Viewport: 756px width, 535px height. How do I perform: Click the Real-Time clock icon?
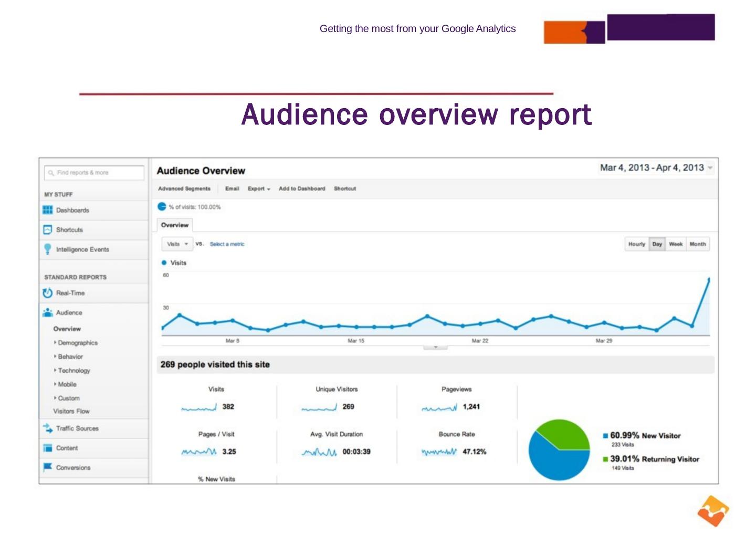[x=47, y=293]
